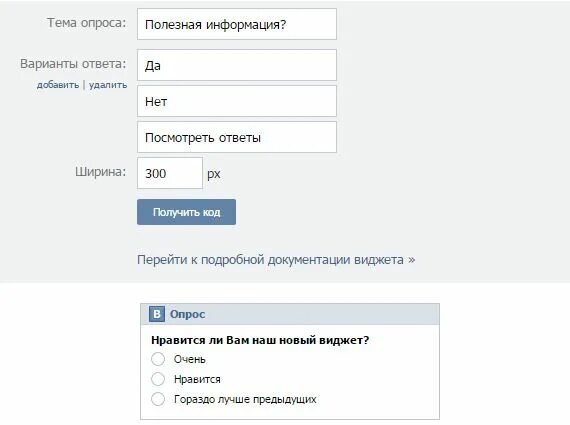The width and height of the screenshot is (570, 425).
Task: Click the answer field containing Нет
Action: pyautogui.click(x=237, y=101)
